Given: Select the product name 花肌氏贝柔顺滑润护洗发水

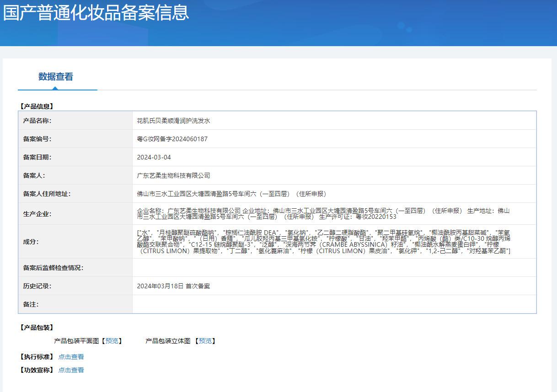Looking at the screenshot, I should (x=173, y=121).
